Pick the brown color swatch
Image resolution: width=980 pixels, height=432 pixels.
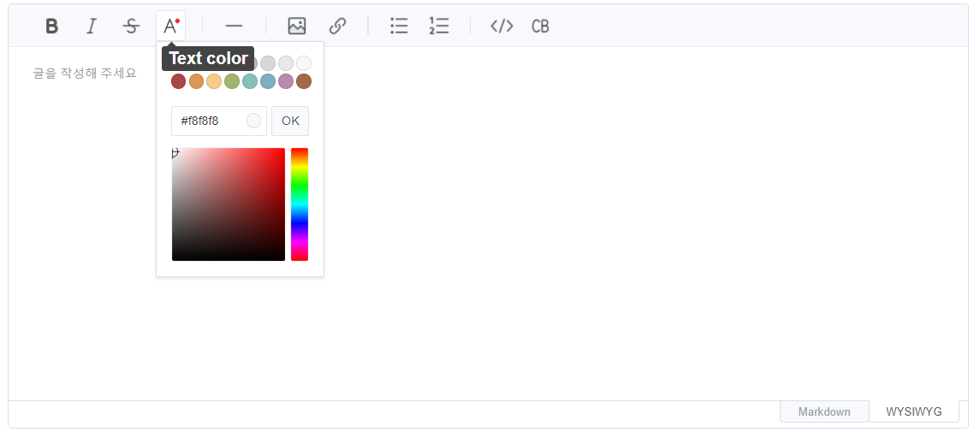click(304, 81)
